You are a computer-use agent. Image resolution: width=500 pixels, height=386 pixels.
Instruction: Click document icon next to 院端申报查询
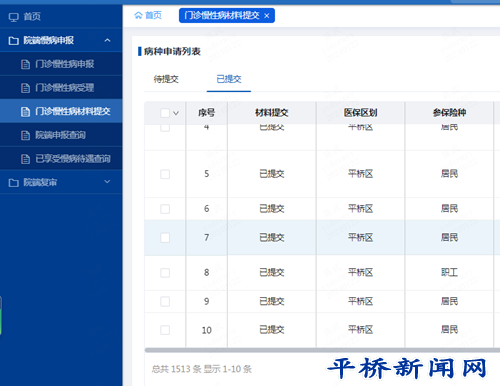tap(25, 135)
